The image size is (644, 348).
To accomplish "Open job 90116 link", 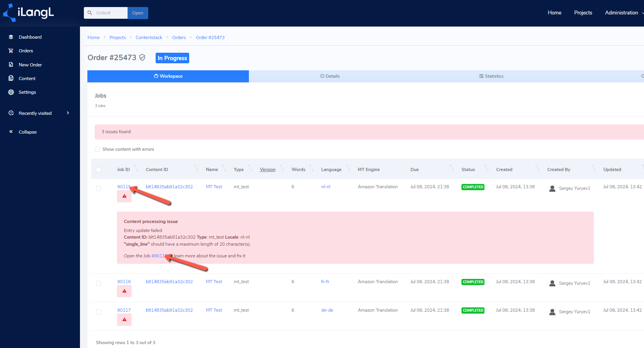I will pos(124,282).
